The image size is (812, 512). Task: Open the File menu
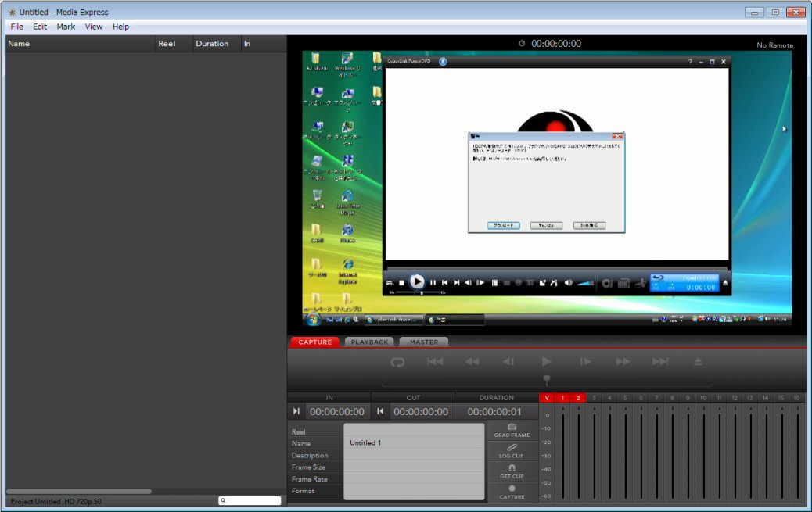pyautogui.click(x=16, y=27)
